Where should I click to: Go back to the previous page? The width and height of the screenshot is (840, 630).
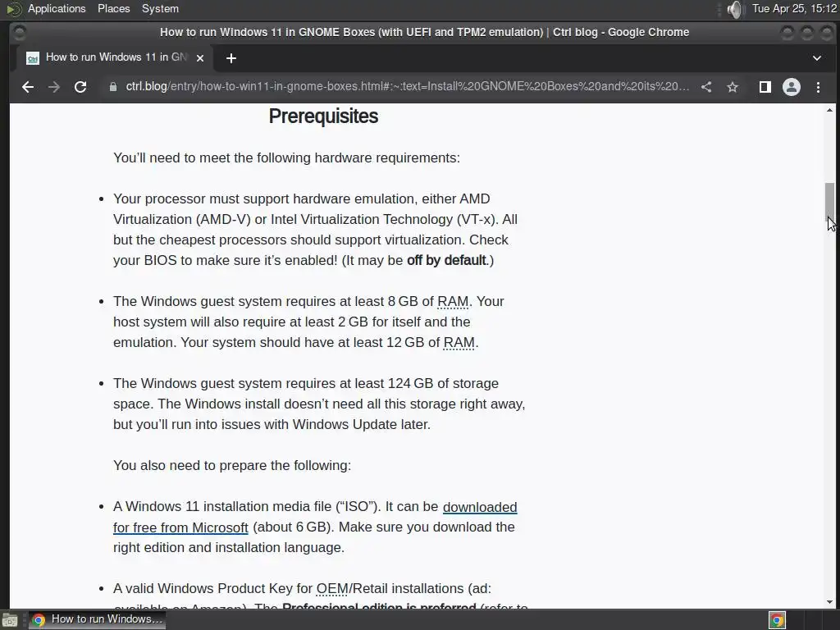(28, 87)
